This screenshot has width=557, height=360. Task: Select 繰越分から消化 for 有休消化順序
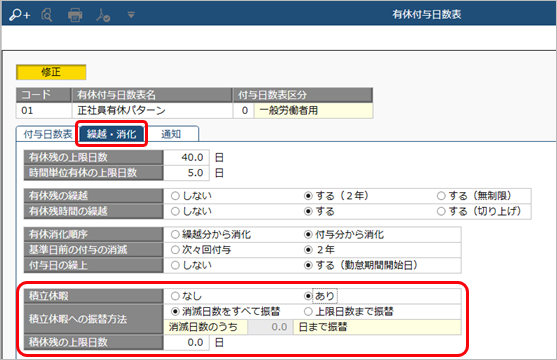175,235
